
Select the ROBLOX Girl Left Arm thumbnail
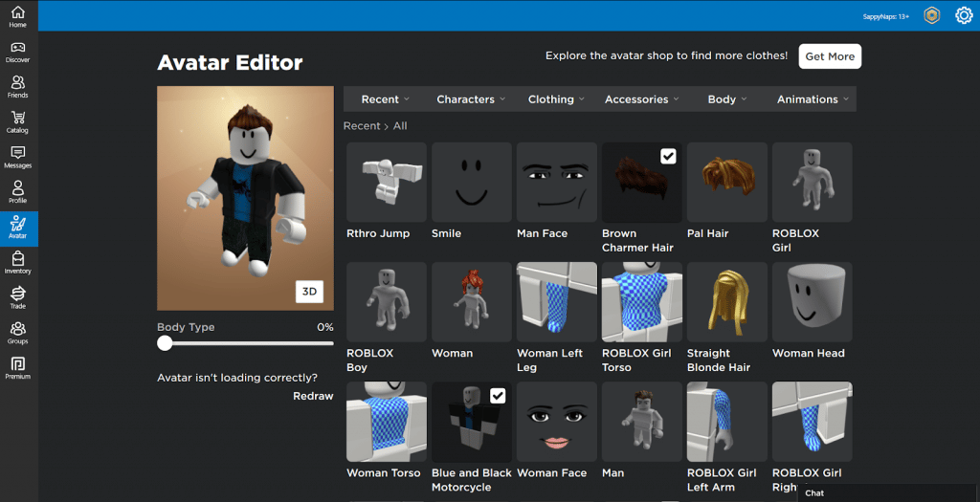coord(727,422)
